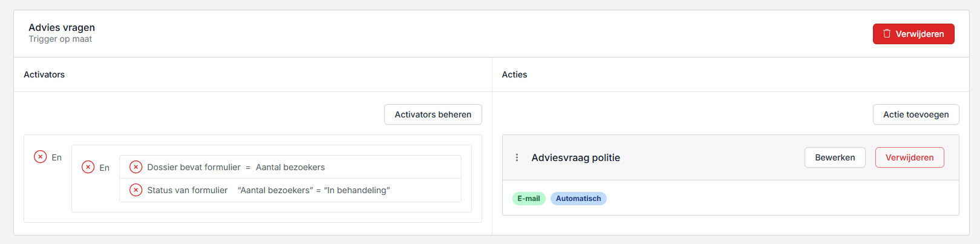
Task: Click the red Verwijderen trigger button
Action: click(913, 34)
